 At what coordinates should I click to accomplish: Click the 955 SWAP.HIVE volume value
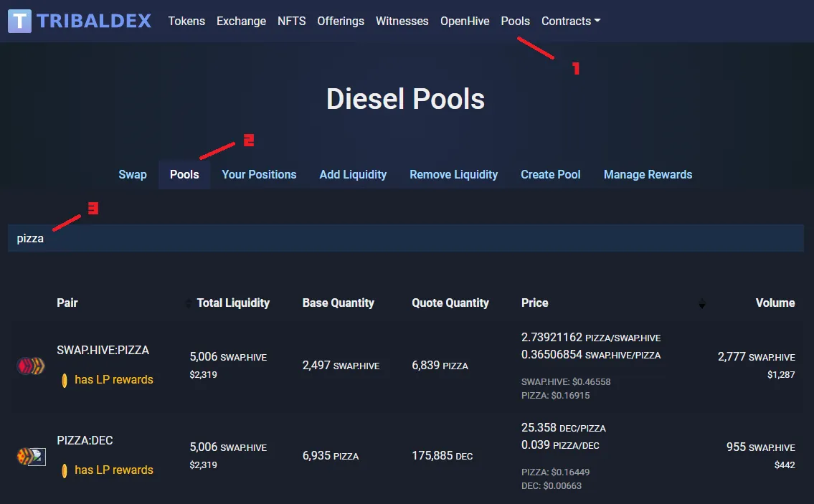(760, 447)
